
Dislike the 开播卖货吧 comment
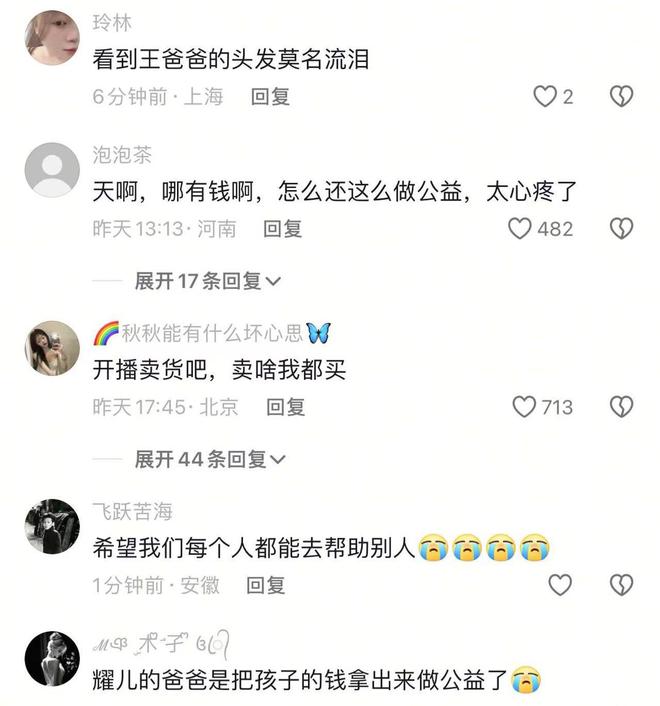pos(622,407)
